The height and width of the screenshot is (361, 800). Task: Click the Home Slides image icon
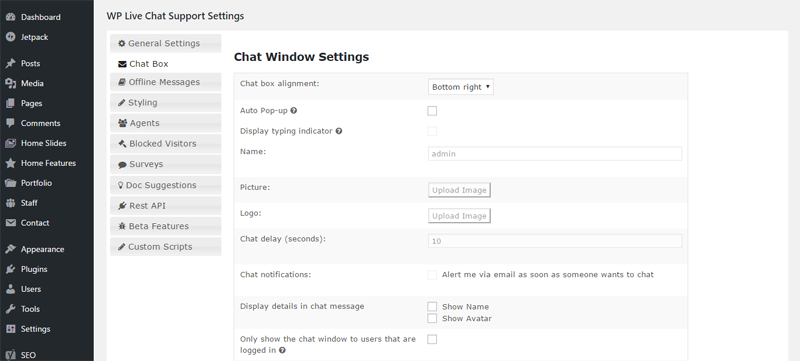pos(10,143)
